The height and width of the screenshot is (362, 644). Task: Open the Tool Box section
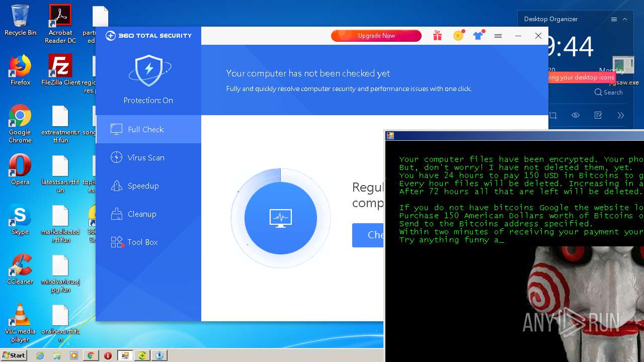pos(148,242)
